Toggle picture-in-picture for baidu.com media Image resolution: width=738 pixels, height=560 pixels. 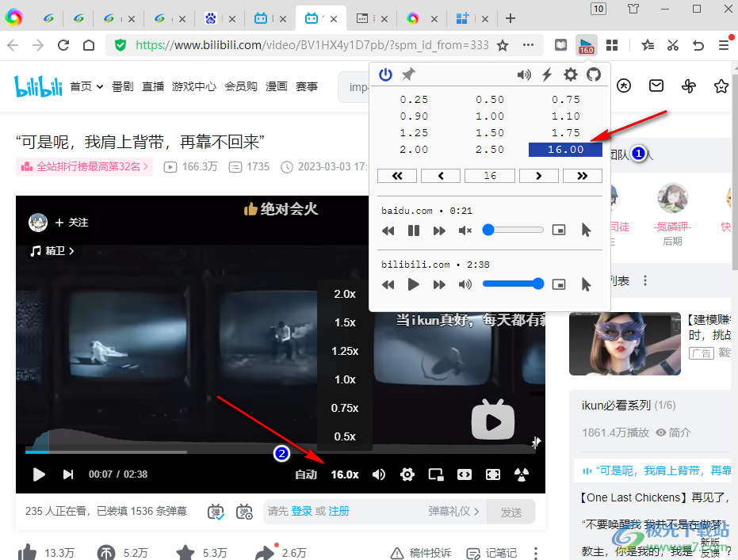coord(559,230)
